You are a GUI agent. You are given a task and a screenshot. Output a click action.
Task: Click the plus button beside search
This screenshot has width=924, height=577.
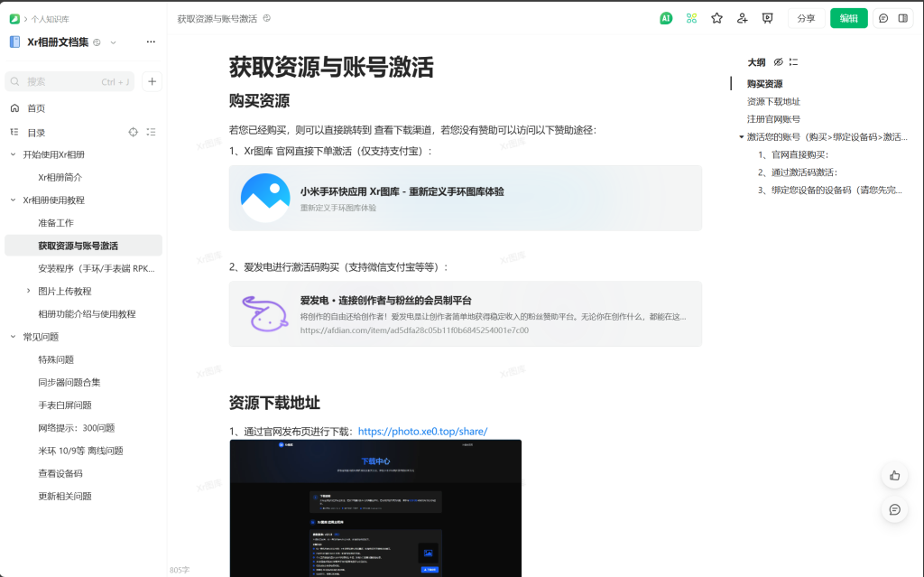coord(152,81)
